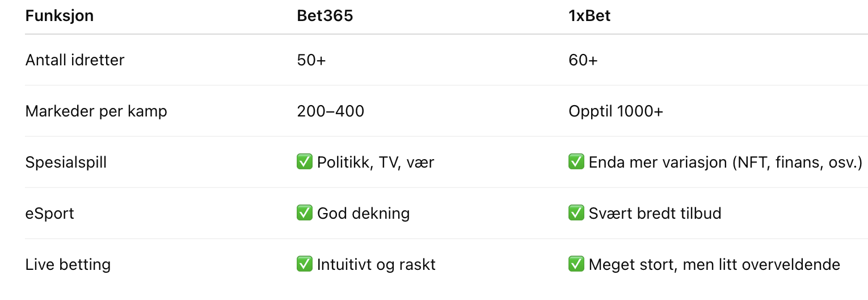
Task: Select the "Svært bredt tilbud" text
Action: 655,214
